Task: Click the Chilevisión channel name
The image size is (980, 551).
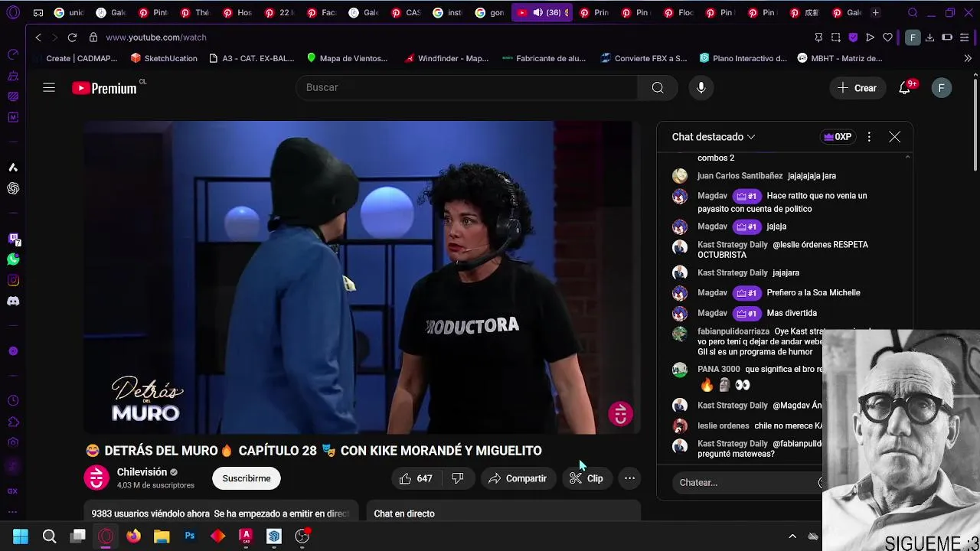Action: pos(142,472)
